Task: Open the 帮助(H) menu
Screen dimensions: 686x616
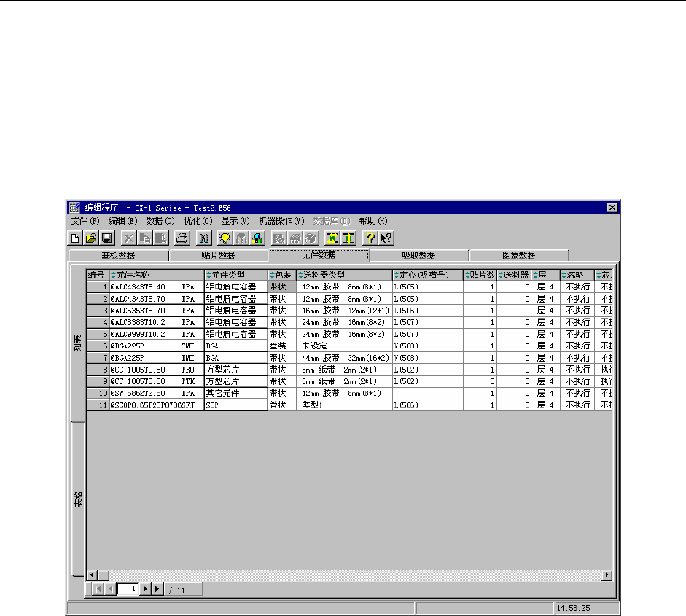Action: (x=373, y=221)
